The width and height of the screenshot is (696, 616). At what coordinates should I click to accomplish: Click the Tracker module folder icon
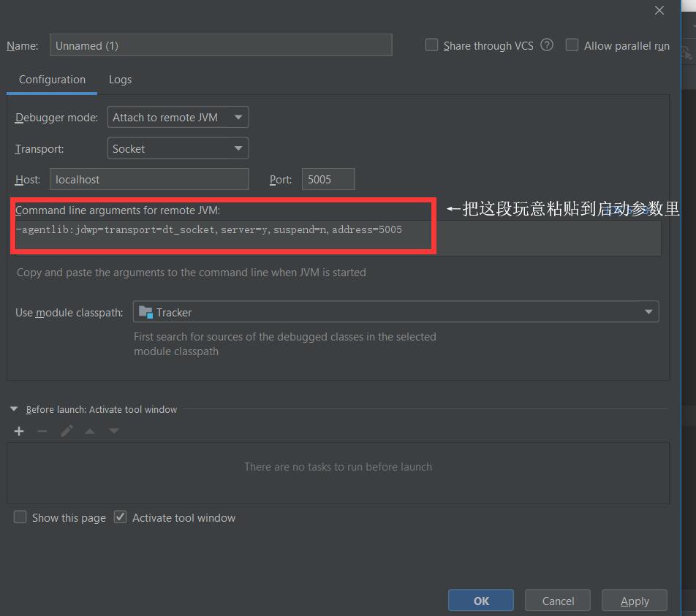pyautogui.click(x=145, y=312)
